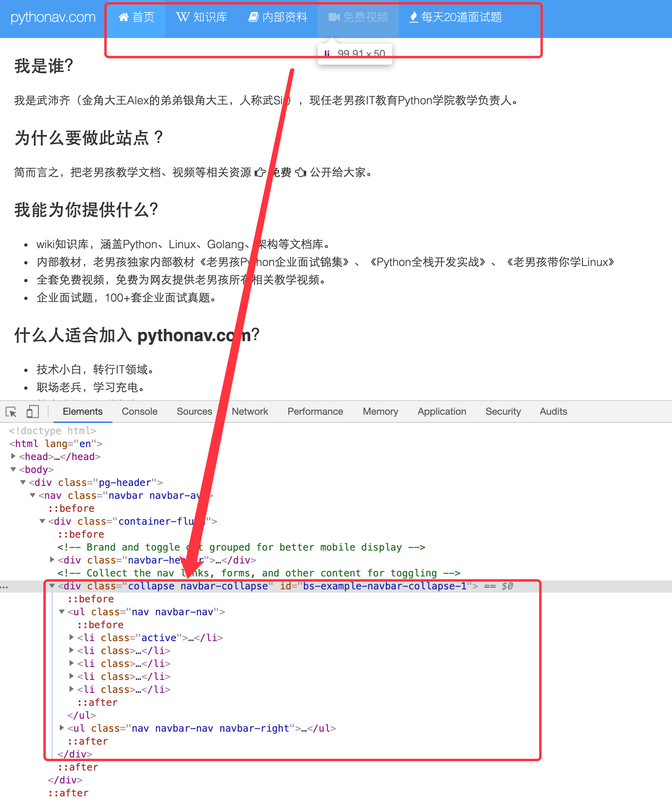This screenshot has width=672, height=802.
Task: Expand the navbar-right ul node
Action: click(62, 728)
